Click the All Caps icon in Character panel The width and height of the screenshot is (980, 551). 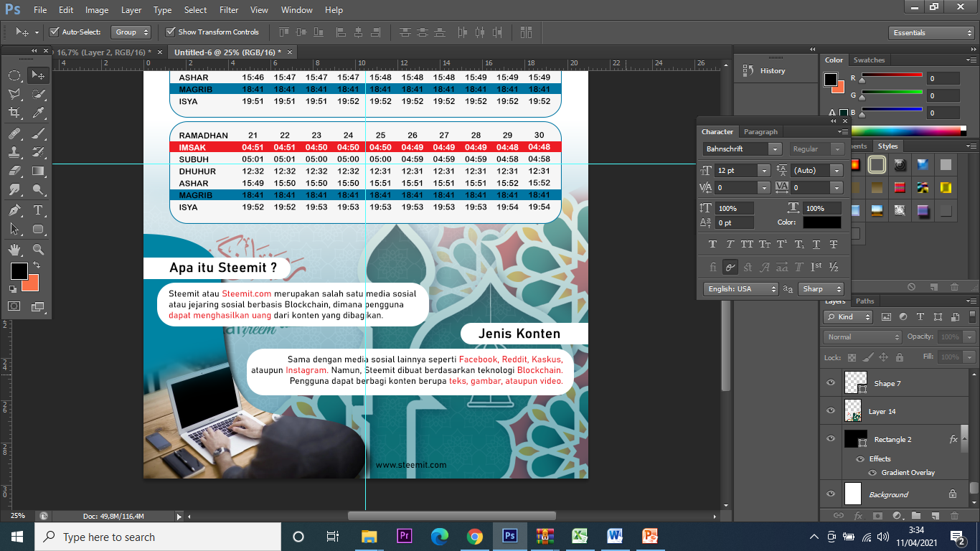pos(747,245)
